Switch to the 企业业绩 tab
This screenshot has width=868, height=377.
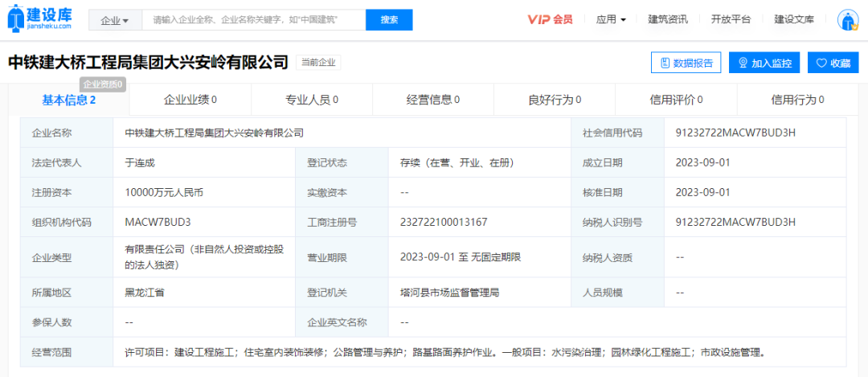(x=190, y=100)
